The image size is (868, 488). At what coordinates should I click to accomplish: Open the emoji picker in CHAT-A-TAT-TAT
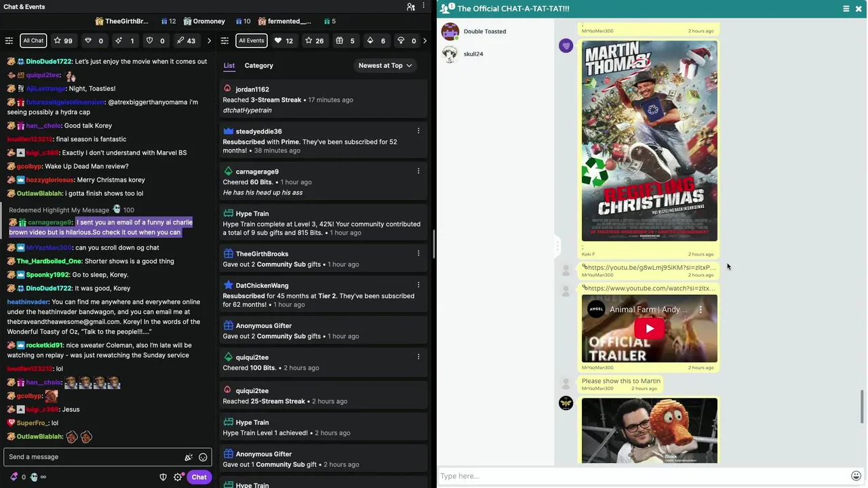click(x=856, y=476)
